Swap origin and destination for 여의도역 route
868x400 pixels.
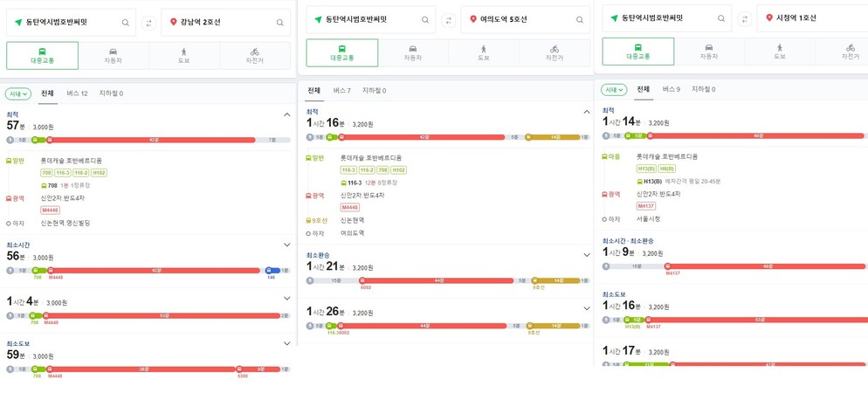pos(448,20)
